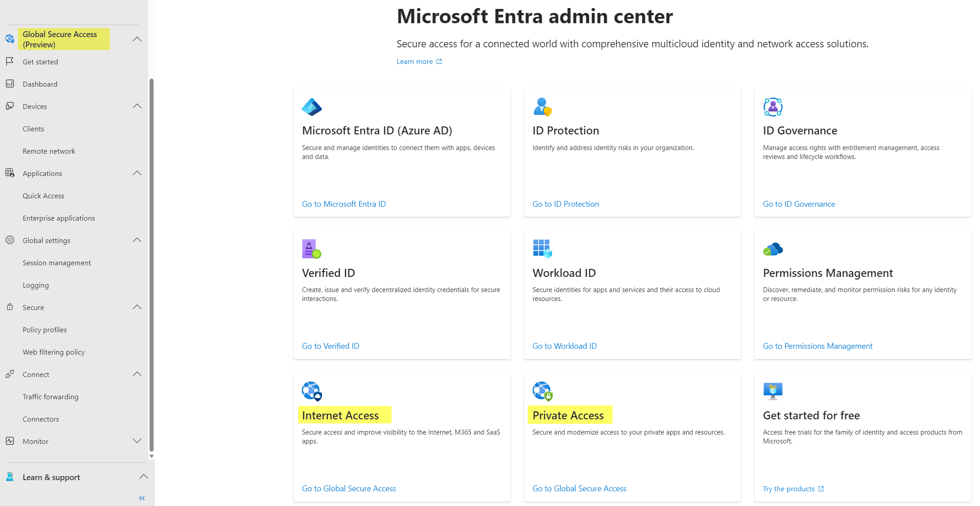Click the Verified ID badge icon
Image resolution: width=980 pixels, height=506 pixels.
tap(312, 249)
